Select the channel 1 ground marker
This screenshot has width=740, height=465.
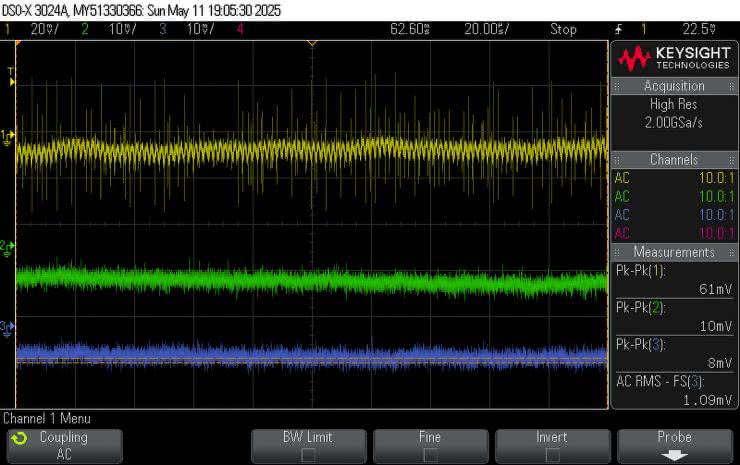point(8,135)
